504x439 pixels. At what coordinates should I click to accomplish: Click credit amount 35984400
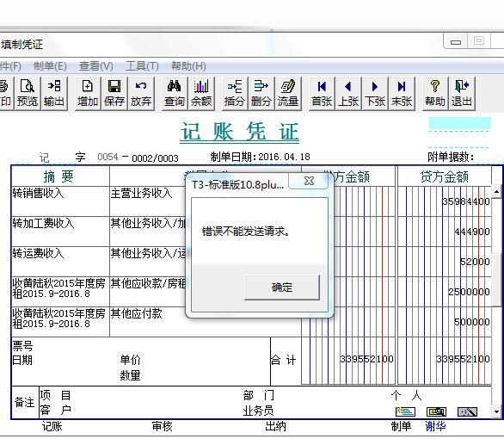(x=466, y=201)
